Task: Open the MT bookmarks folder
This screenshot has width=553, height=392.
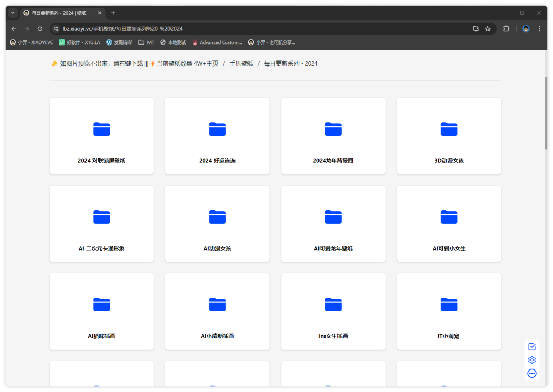Action: (x=146, y=42)
